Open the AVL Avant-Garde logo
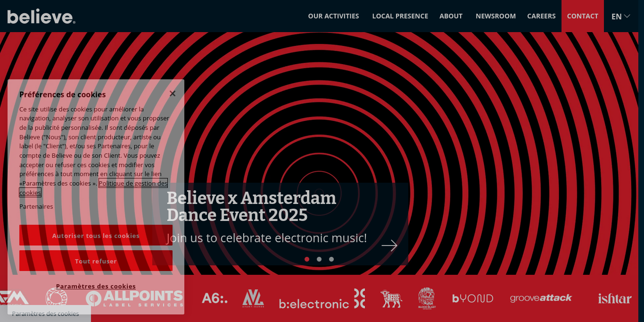This screenshot has height=322, width=644. pos(253,298)
